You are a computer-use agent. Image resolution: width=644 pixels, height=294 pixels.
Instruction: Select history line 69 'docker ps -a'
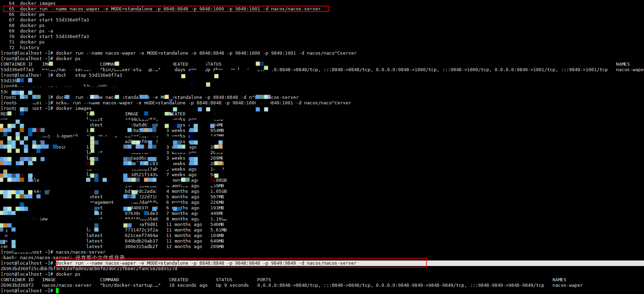36,31
